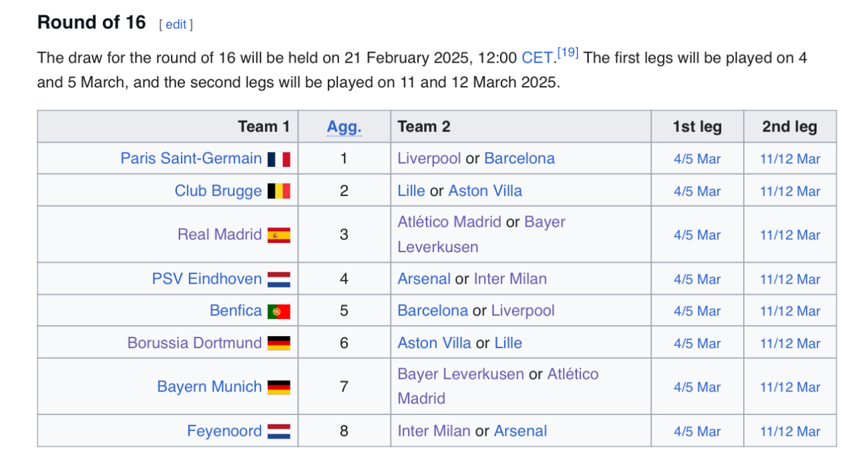Image resolution: width=868 pixels, height=459 pixels.
Task: Click the Germany flag beside Borussia Dortmund
Action: pyautogui.click(x=278, y=344)
